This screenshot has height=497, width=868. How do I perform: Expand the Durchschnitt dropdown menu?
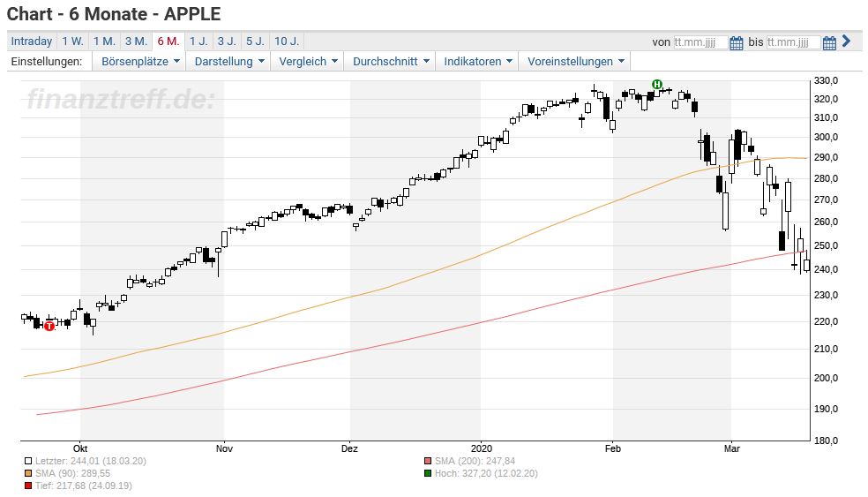390,62
